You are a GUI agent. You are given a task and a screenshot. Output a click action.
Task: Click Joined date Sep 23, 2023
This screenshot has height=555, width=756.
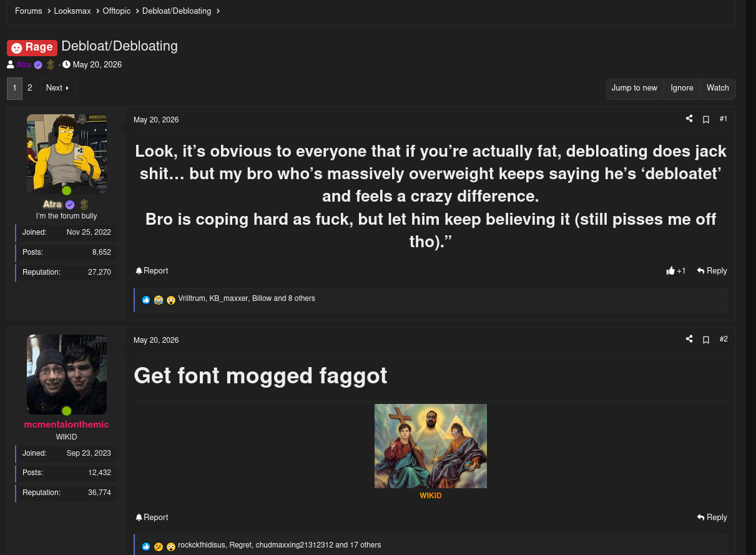click(89, 454)
